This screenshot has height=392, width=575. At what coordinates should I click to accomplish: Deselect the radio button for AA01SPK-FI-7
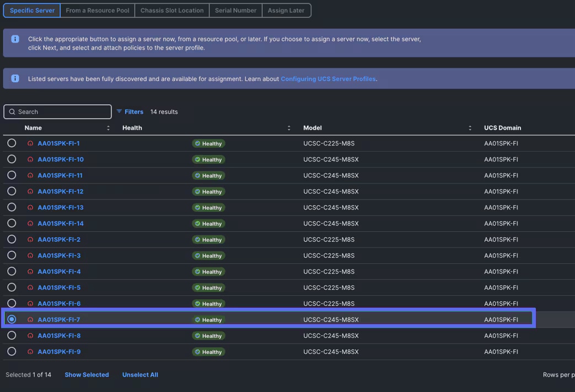click(x=12, y=319)
